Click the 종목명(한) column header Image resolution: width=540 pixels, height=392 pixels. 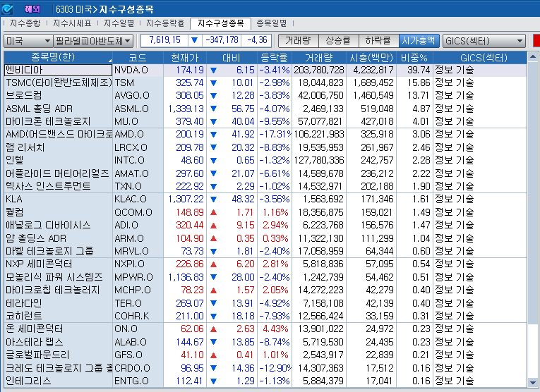tap(58, 57)
